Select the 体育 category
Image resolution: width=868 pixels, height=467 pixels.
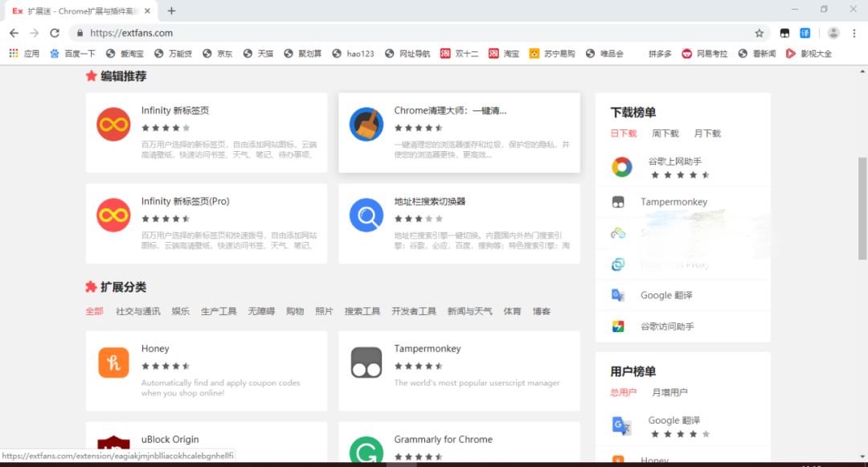[512, 311]
